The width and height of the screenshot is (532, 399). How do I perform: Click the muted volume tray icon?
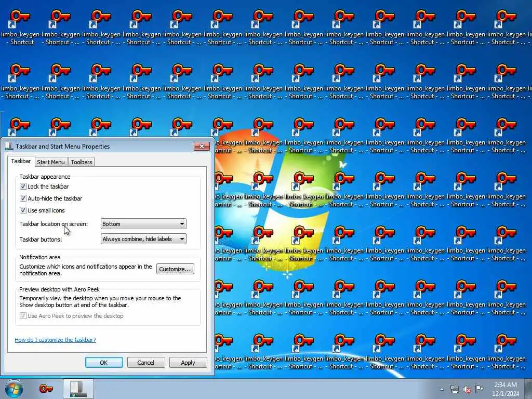coord(467,390)
